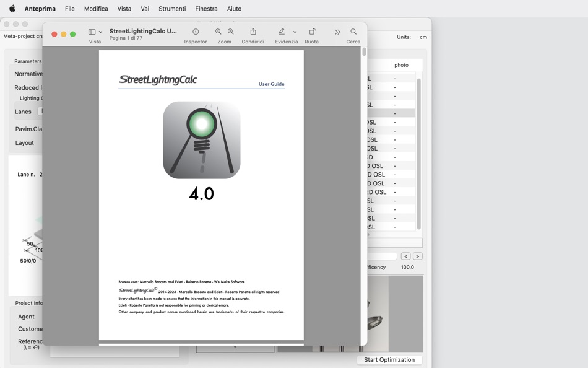
Task: Close the Anteprima document window
Action: click(x=54, y=34)
